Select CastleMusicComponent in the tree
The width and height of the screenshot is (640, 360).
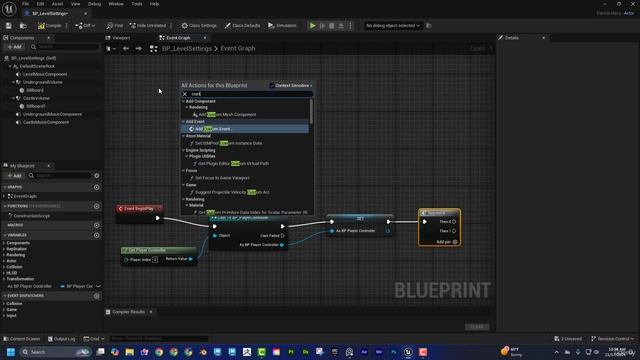pos(46,122)
